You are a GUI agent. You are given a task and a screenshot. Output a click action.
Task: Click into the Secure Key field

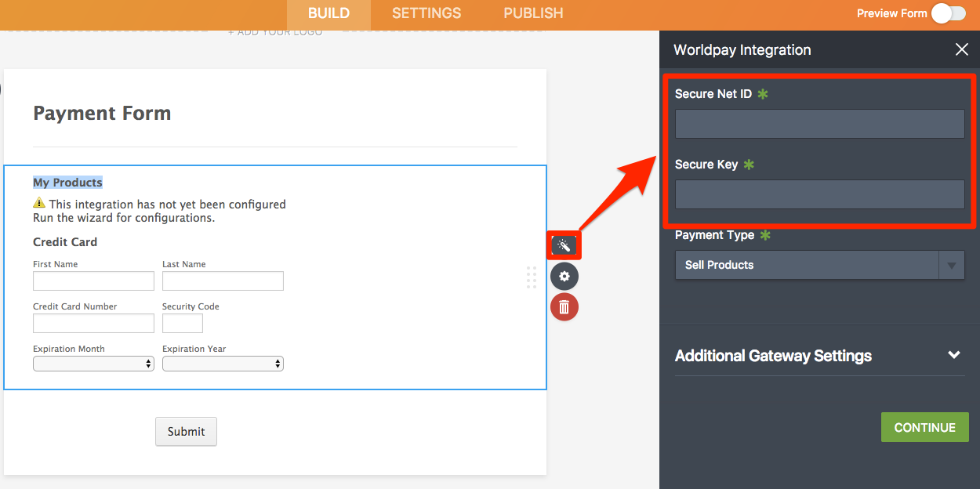tap(819, 194)
